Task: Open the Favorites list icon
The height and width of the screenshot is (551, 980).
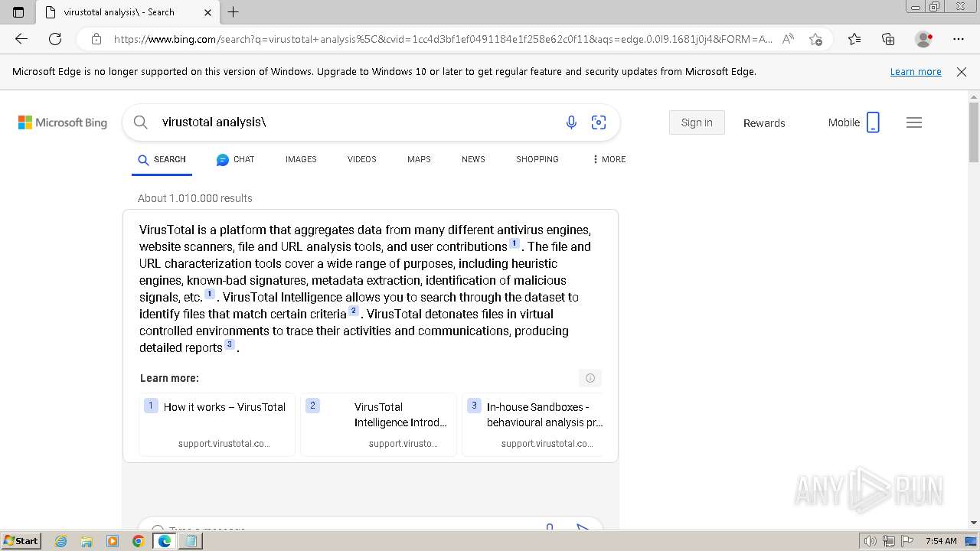Action: point(854,39)
